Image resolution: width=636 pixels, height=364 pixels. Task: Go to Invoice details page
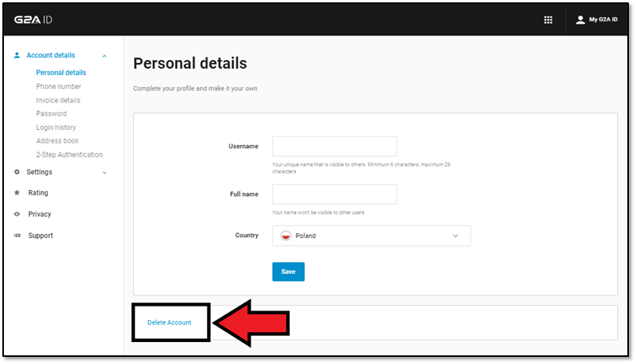58,100
